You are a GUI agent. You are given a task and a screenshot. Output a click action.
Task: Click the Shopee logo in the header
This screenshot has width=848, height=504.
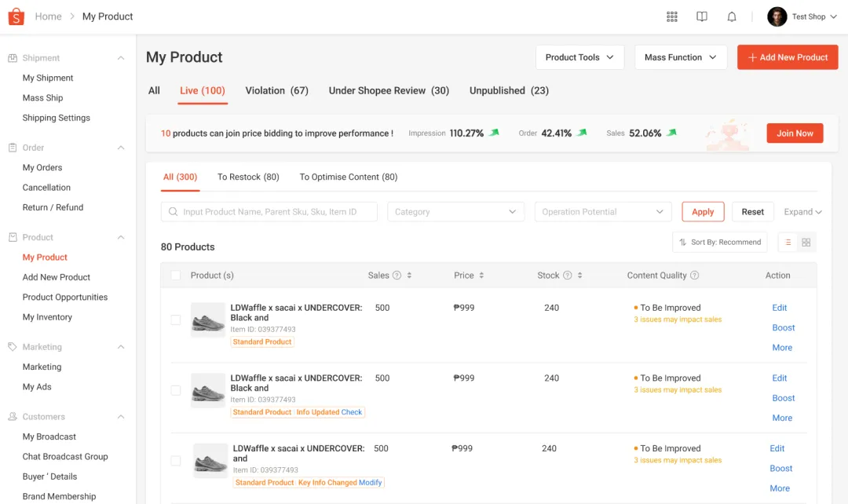(16, 16)
